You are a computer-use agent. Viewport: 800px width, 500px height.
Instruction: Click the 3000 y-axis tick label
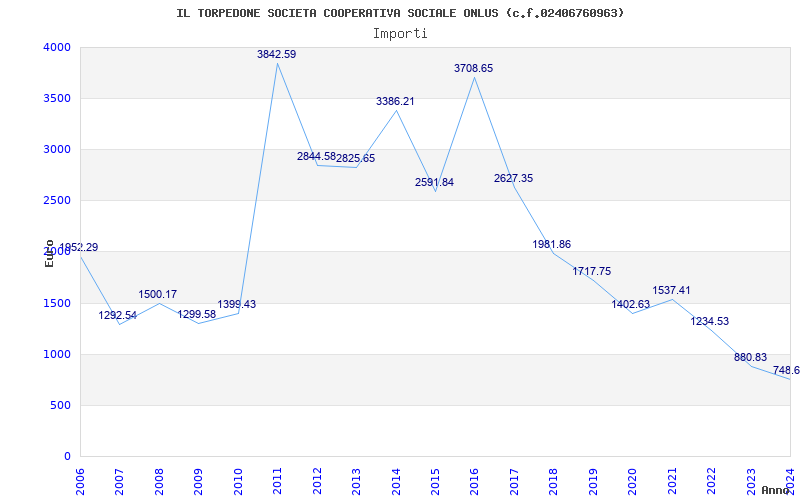tap(55, 149)
